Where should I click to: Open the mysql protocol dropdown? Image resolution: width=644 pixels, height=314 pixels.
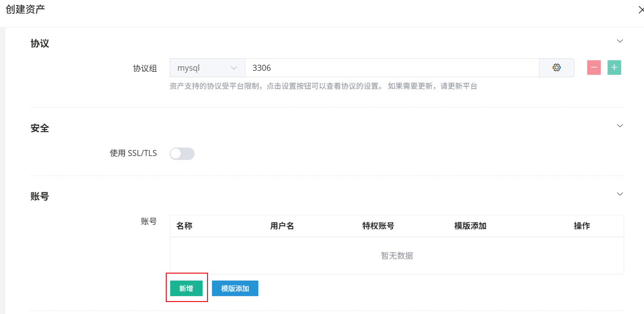(x=207, y=67)
